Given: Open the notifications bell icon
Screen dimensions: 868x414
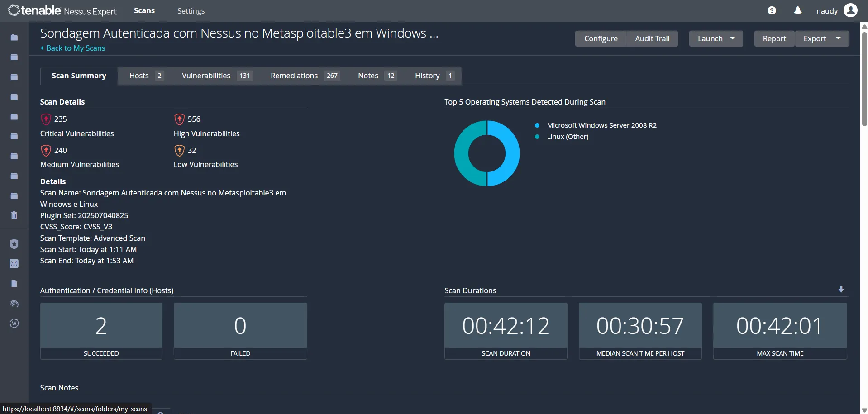Looking at the screenshot, I should click(797, 10).
